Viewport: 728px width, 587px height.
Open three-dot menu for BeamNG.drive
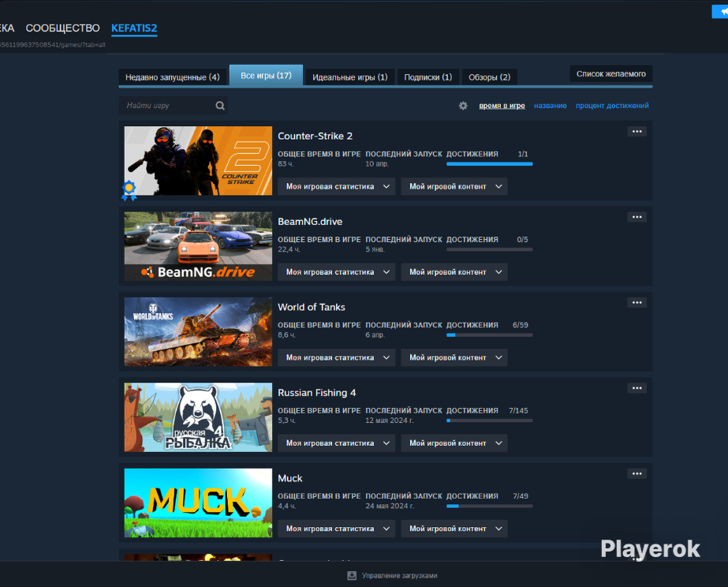[x=637, y=217]
